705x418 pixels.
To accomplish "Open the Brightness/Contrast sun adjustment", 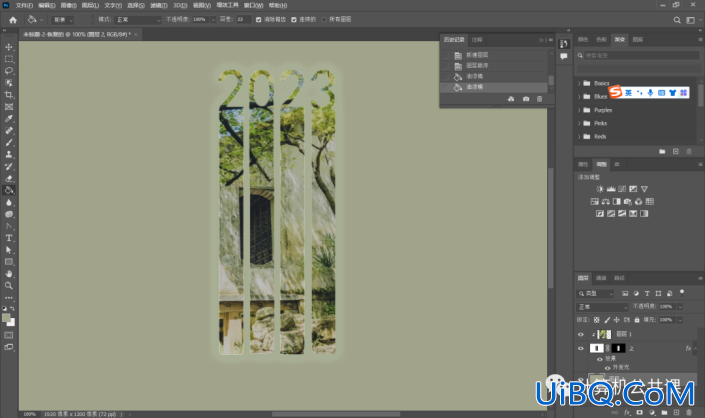I will (x=600, y=189).
